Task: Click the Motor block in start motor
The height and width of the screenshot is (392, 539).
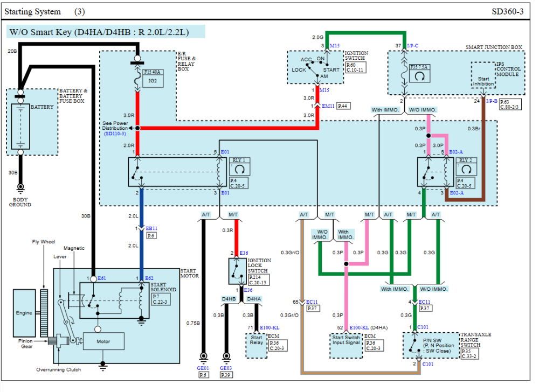Action: (103, 341)
